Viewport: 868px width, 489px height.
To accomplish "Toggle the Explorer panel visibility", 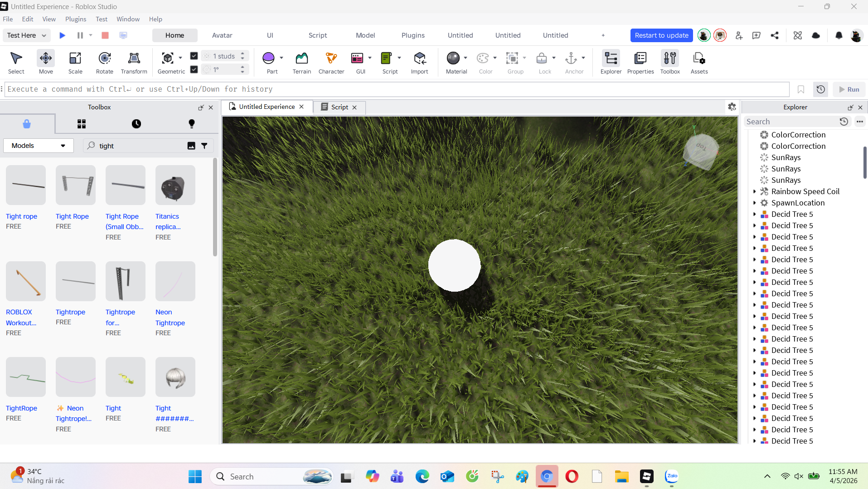I will click(611, 62).
